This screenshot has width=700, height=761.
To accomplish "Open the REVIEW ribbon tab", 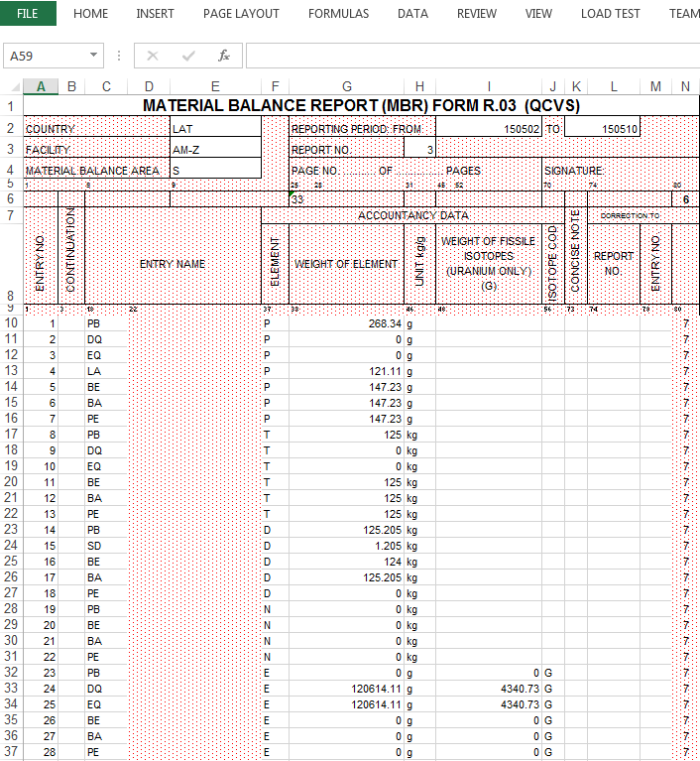I will (x=477, y=14).
